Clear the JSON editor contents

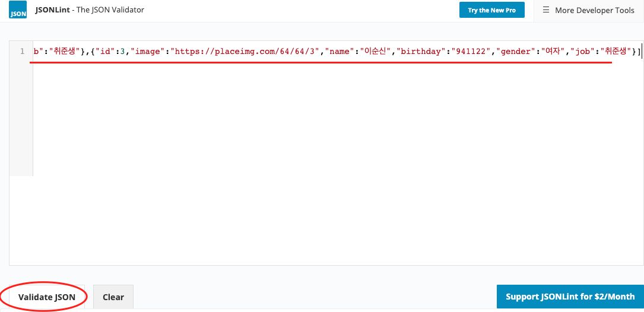pyautogui.click(x=113, y=297)
